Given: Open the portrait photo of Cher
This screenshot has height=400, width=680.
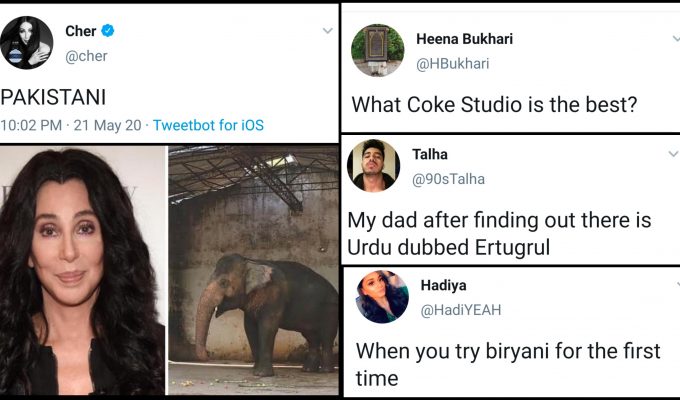Looking at the screenshot, I should point(81,270).
